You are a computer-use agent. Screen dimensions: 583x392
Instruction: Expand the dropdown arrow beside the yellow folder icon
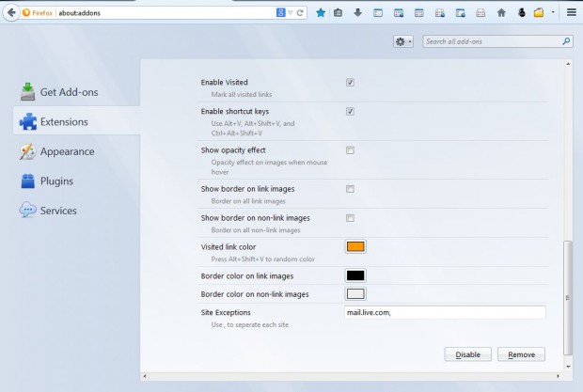tap(553, 13)
